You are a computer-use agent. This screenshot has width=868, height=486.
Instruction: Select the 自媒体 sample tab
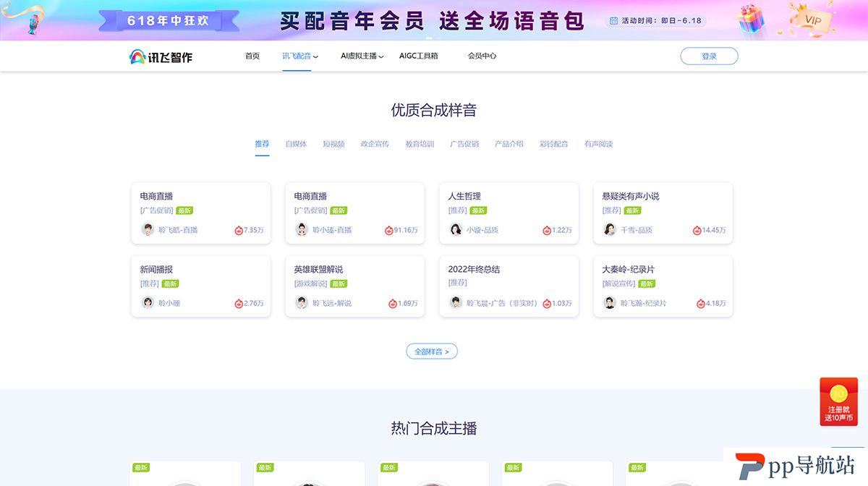click(296, 144)
